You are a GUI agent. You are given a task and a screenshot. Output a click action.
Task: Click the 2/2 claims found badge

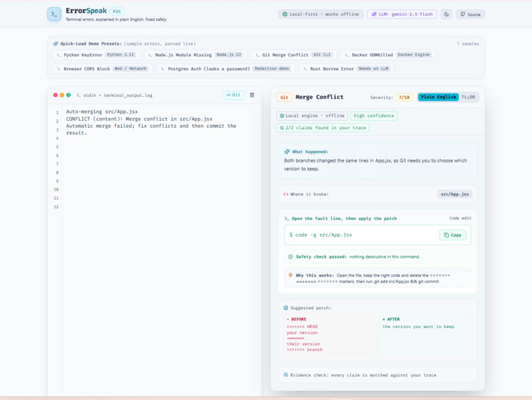323,128
